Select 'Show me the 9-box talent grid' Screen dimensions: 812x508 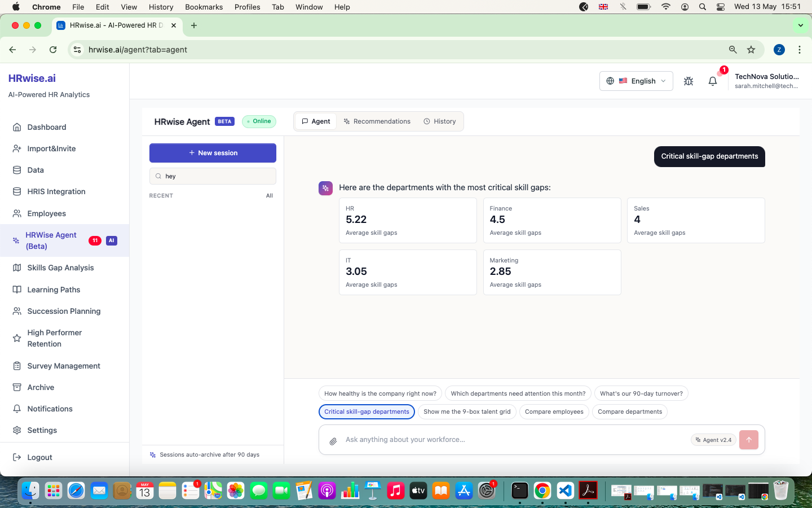[x=467, y=412]
